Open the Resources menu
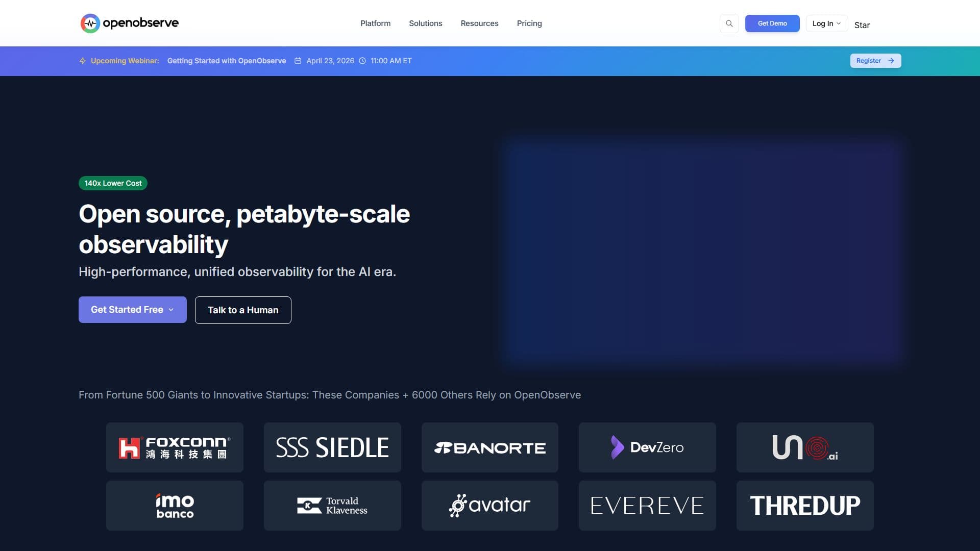This screenshot has height=551, width=980. (479, 23)
